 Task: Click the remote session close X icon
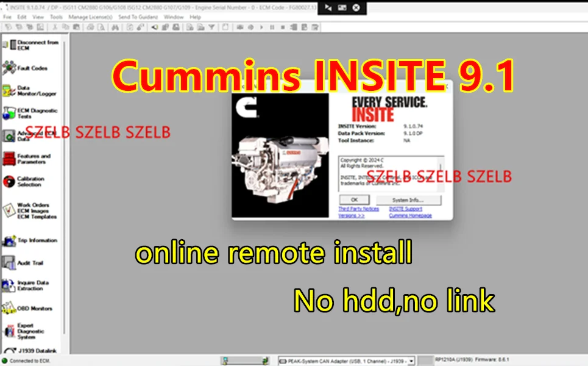[356, 7]
